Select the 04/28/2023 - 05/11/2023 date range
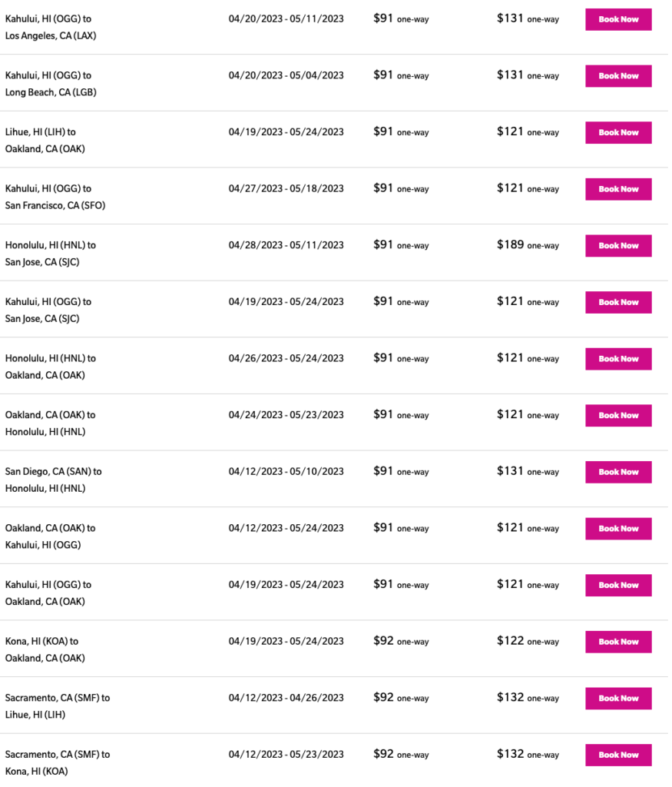672x787 pixels. click(x=286, y=245)
